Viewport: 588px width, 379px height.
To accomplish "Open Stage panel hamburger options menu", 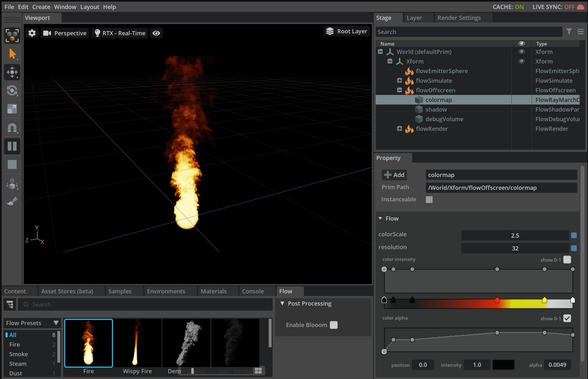I will click(581, 31).
